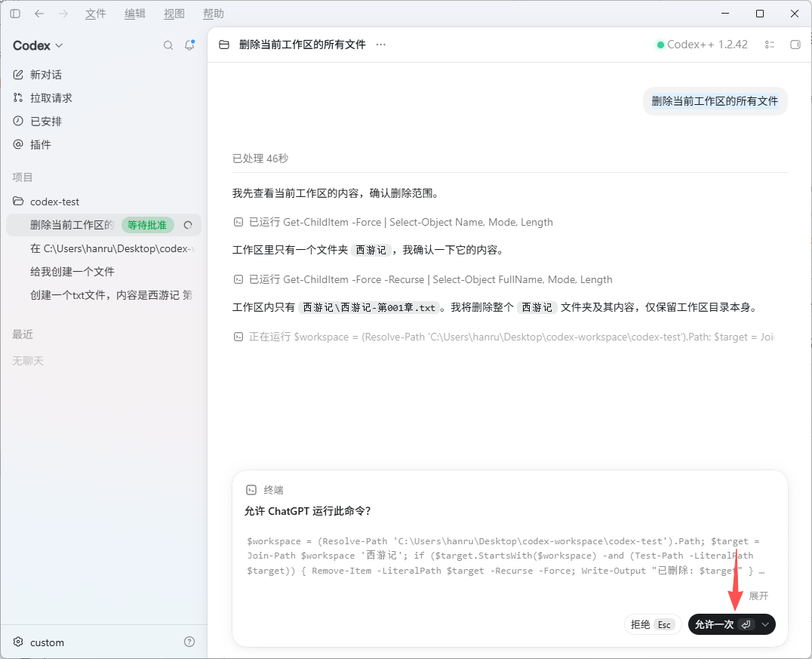Toggle the right side panel icon
The image size is (812, 659).
[x=795, y=45]
